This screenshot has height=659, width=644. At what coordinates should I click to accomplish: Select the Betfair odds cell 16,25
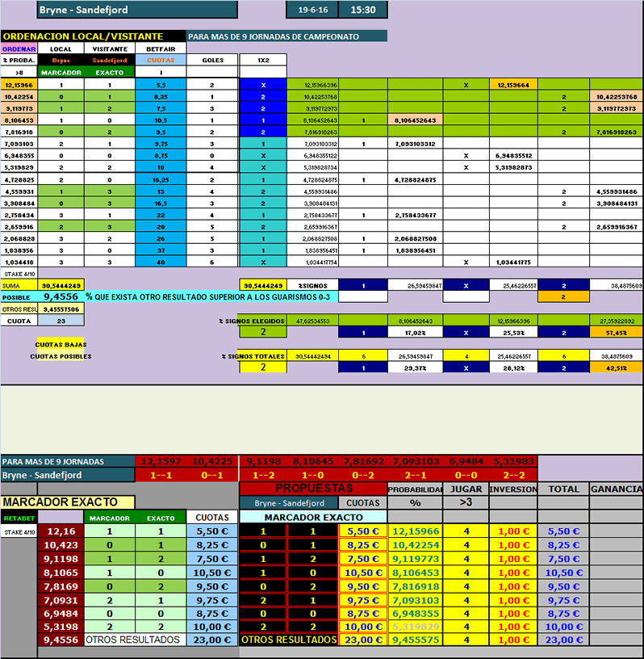161,180
